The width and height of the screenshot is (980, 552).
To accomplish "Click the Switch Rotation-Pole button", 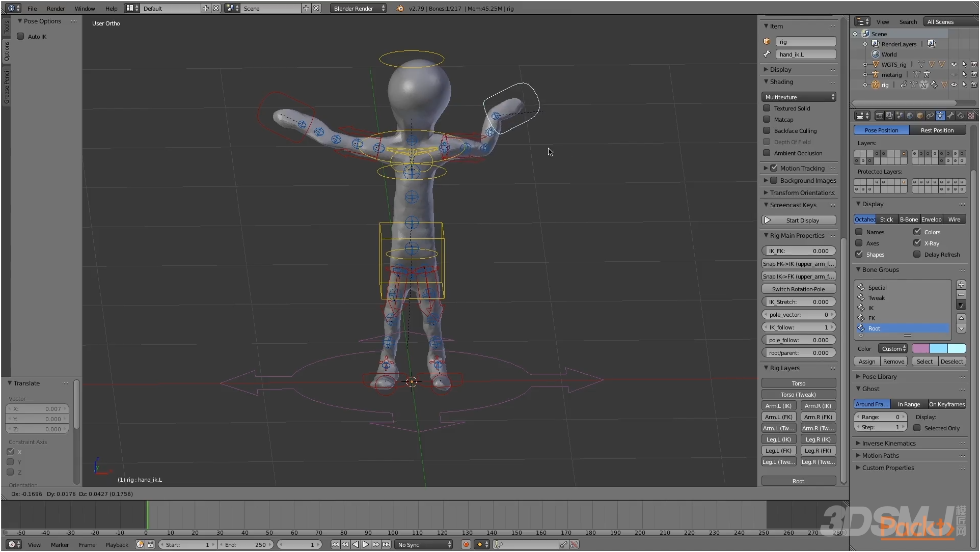I will click(x=799, y=289).
